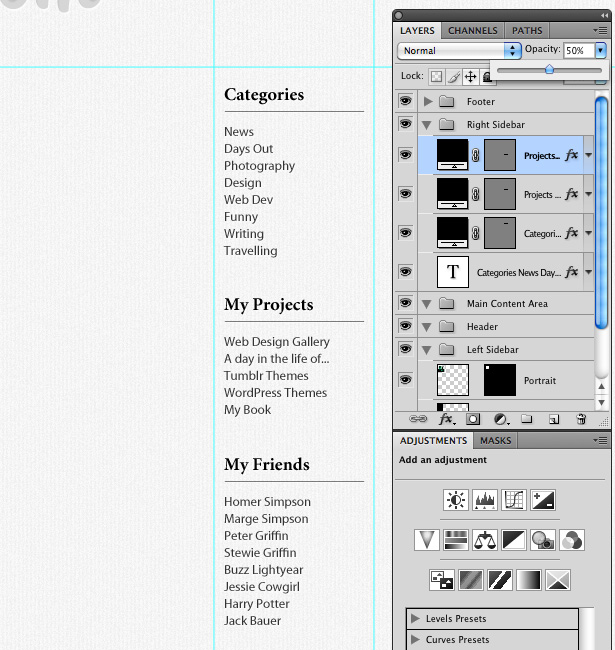Expand the Curves Presets list
Viewport: 615px width, 650px height.
[415, 639]
